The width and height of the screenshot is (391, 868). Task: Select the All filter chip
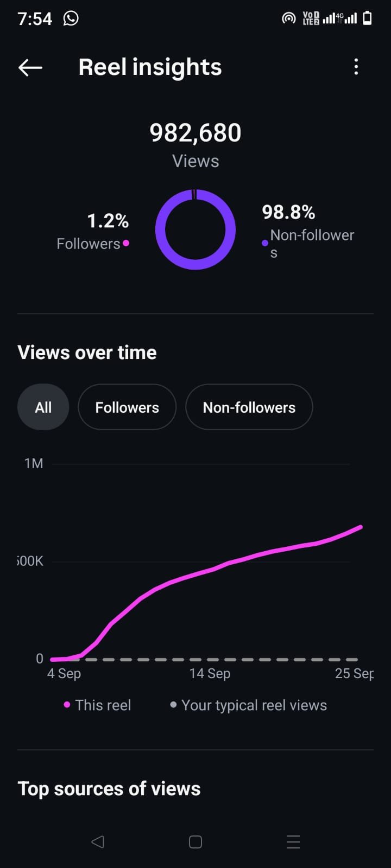point(43,407)
